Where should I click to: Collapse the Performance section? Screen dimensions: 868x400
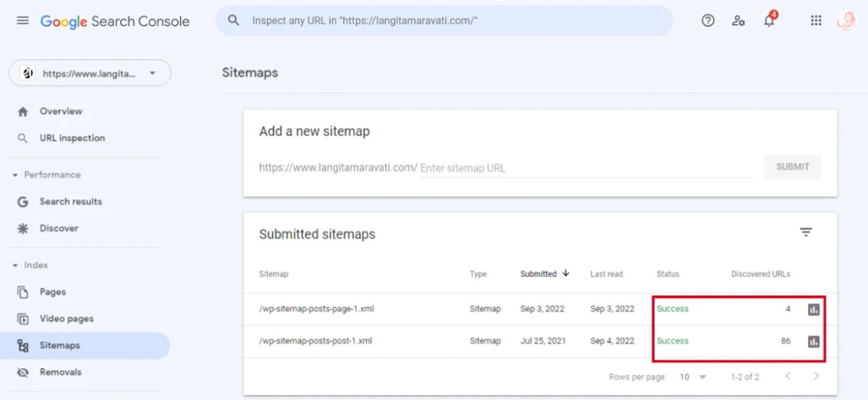click(x=46, y=175)
